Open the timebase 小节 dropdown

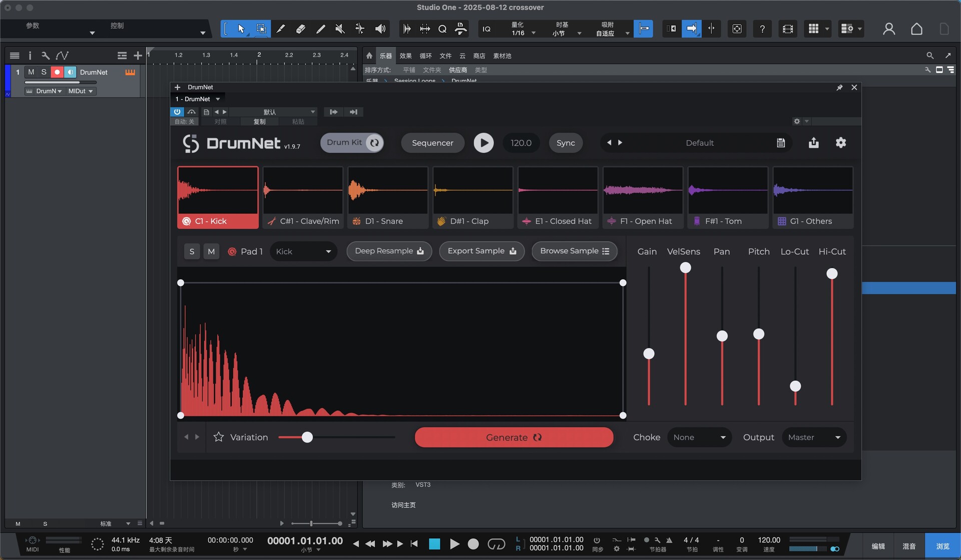point(566,29)
